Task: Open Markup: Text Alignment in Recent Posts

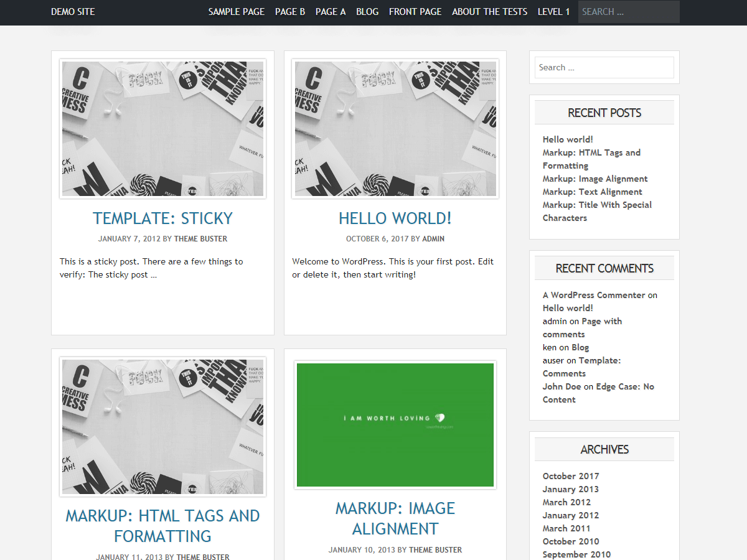Action: [592, 192]
